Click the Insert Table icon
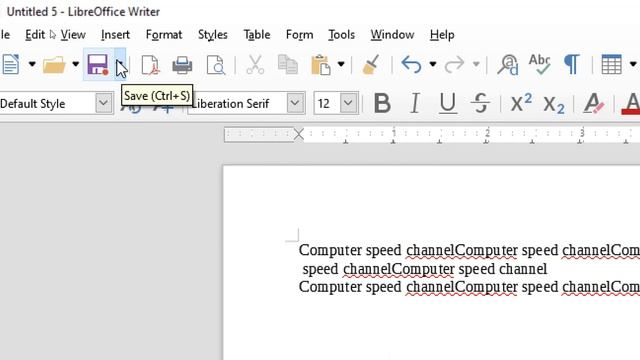 click(611, 64)
